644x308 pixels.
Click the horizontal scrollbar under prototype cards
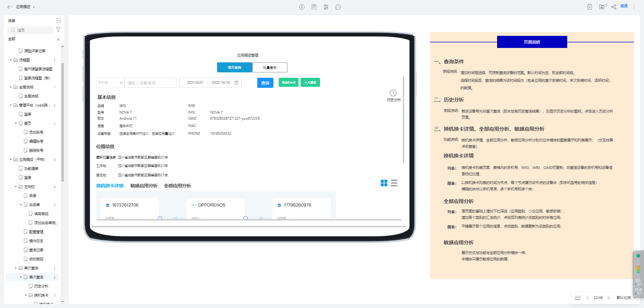point(249,220)
